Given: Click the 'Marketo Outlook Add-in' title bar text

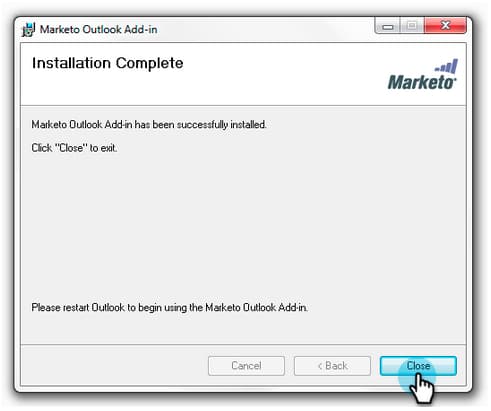Looking at the screenshot, I should click(x=98, y=29).
